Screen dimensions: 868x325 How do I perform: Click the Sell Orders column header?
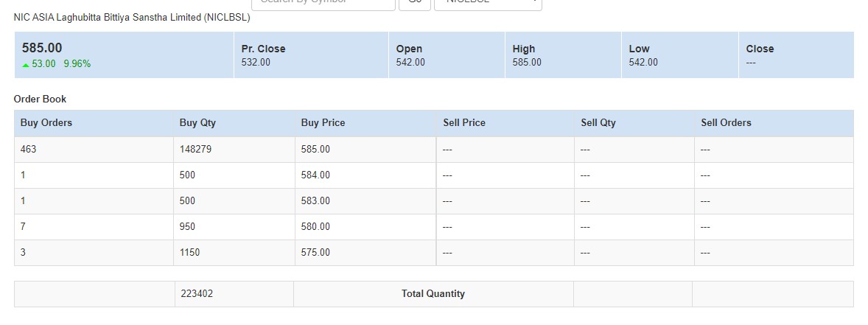click(727, 123)
